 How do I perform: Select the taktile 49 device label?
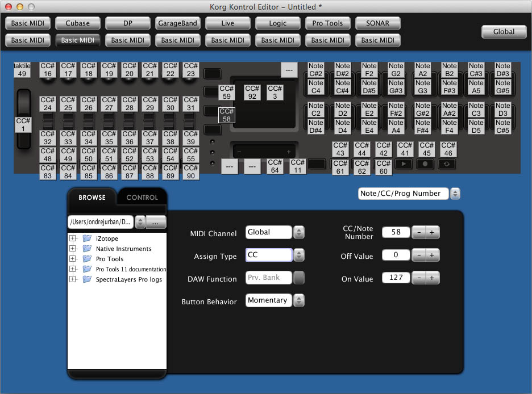[x=22, y=70]
